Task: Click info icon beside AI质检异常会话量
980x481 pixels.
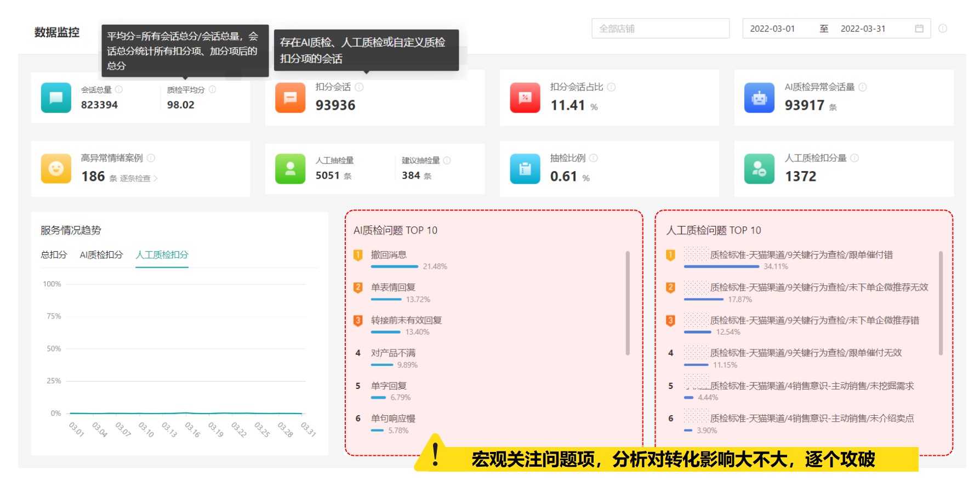Action: tap(862, 87)
